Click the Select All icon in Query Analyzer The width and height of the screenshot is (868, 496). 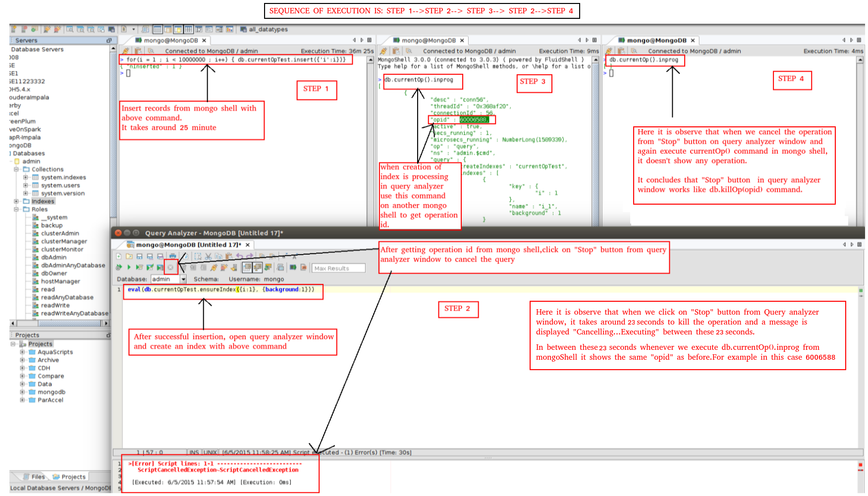click(198, 256)
